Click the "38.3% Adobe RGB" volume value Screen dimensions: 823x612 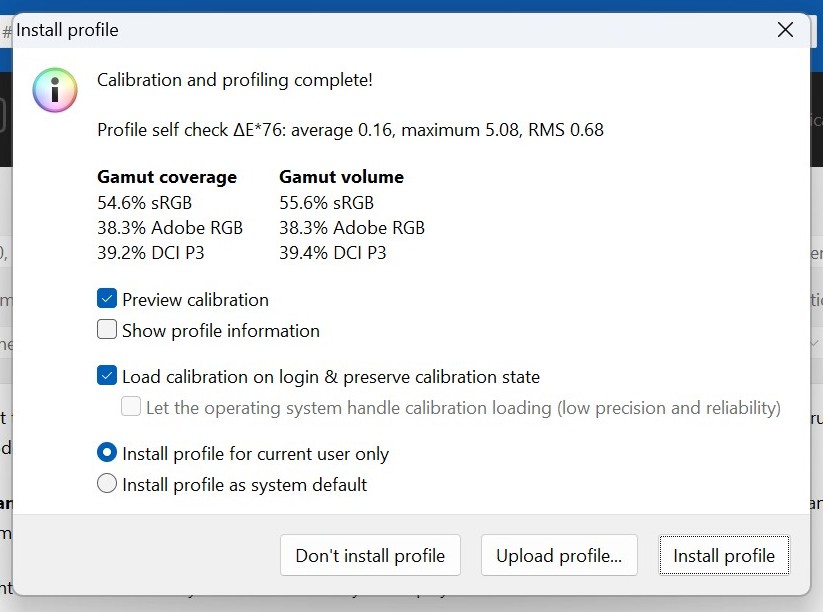click(352, 228)
